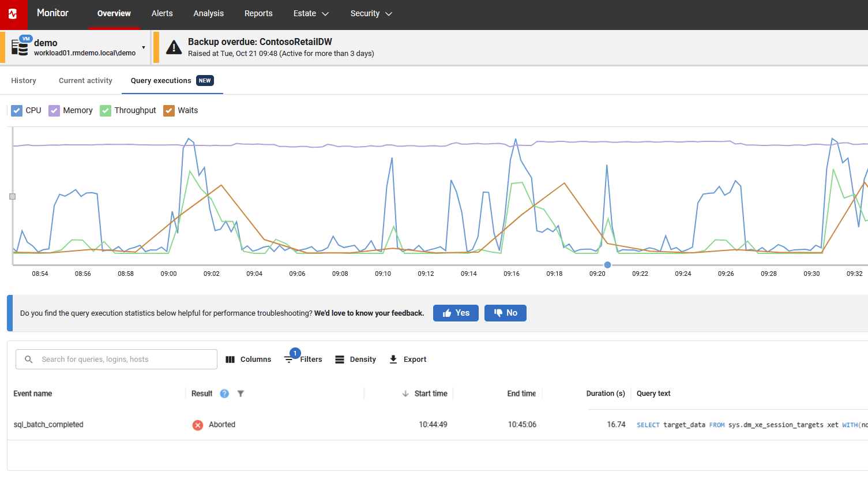Click the warning triangle on the backup alert
The width and height of the screenshot is (868, 479).
(x=174, y=47)
